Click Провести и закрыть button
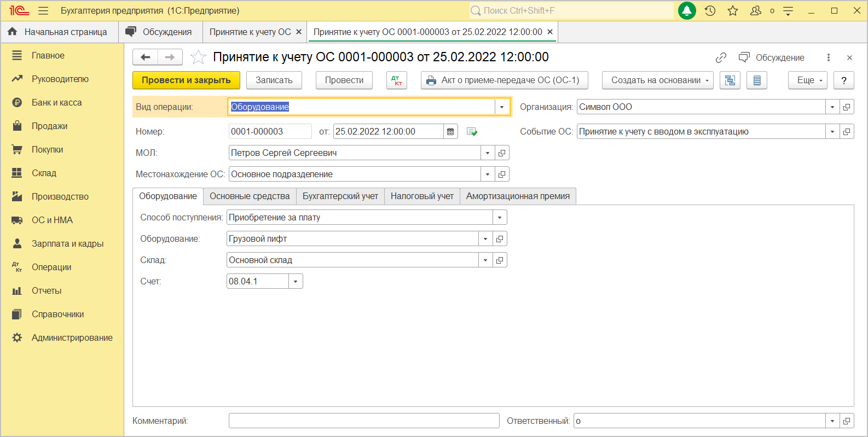Image resolution: width=868 pixels, height=437 pixels. 186,80
